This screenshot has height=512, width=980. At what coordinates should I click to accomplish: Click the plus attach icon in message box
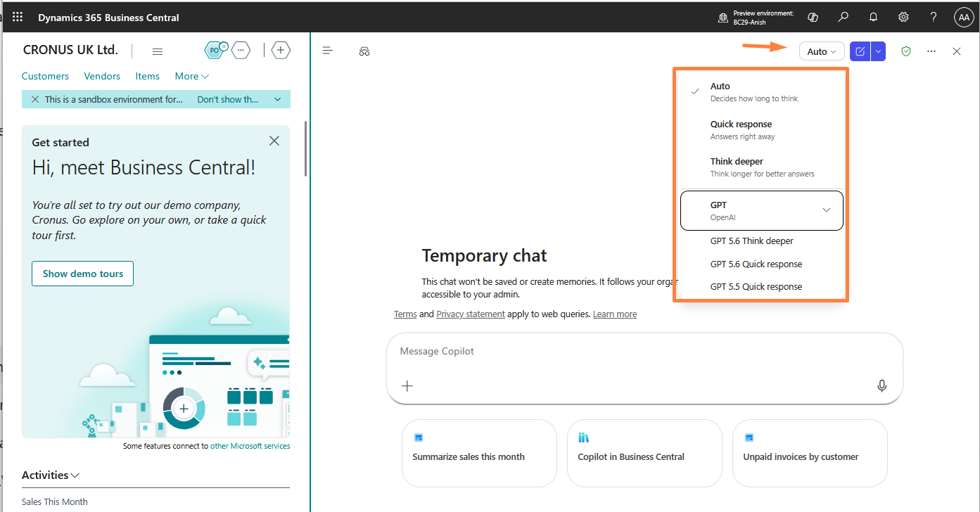(407, 385)
